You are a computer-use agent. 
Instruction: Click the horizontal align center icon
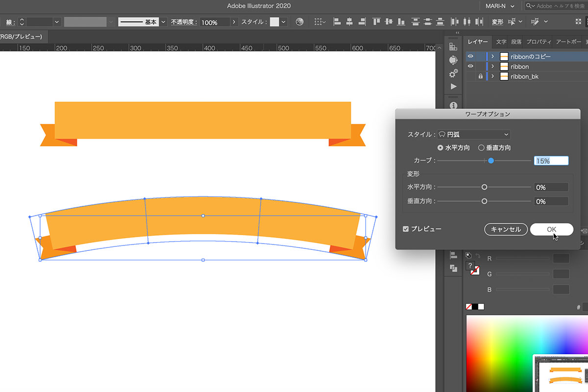coord(349,22)
